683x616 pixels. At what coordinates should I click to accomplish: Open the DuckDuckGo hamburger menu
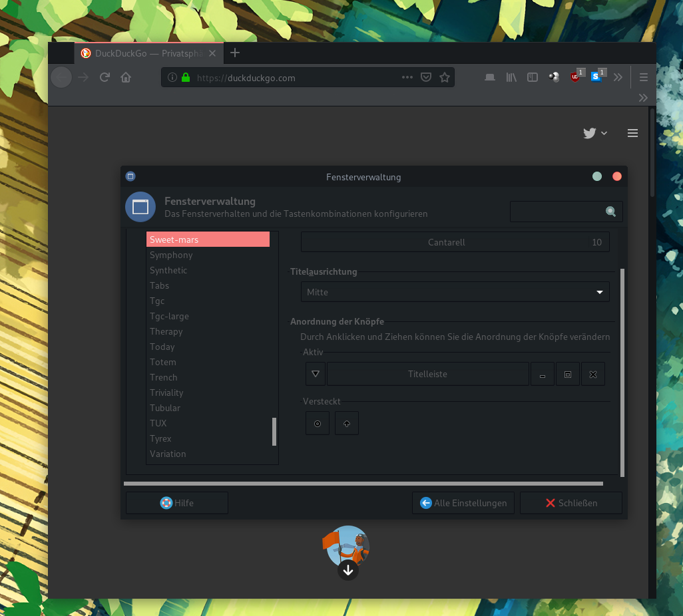pyautogui.click(x=632, y=133)
